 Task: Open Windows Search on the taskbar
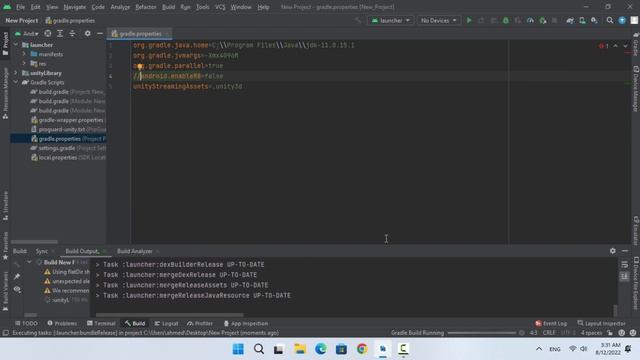click(259, 349)
